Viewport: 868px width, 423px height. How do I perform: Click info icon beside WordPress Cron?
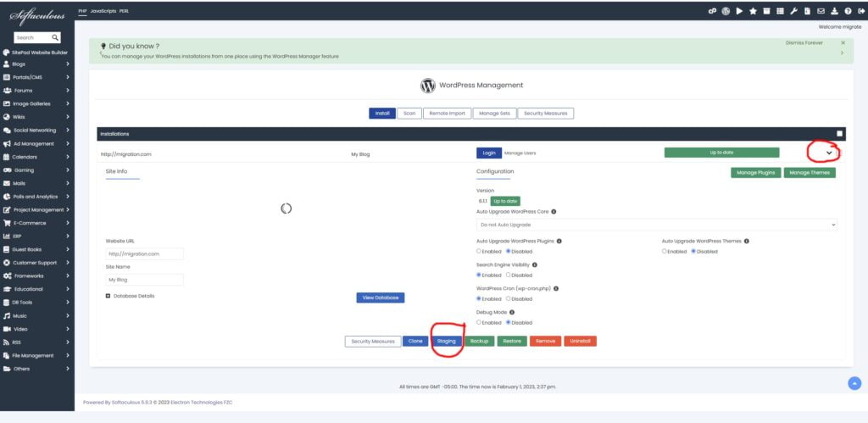click(x=556, y=288)
